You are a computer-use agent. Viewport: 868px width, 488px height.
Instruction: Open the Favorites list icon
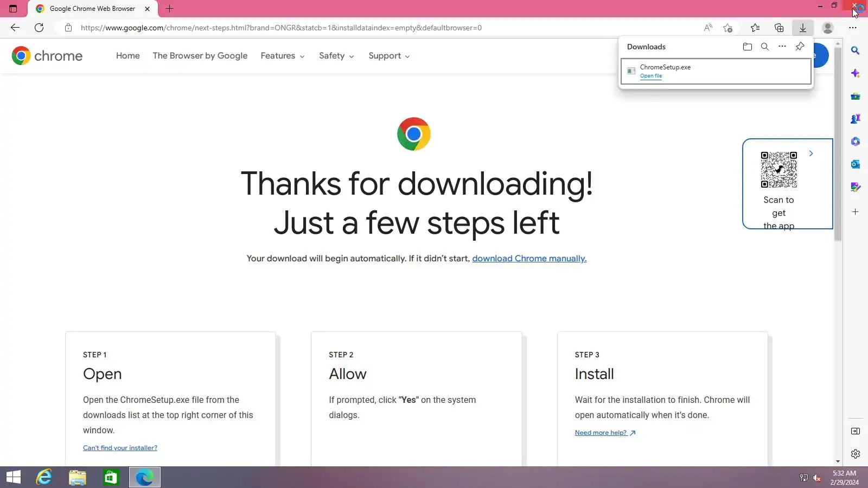click(755, 28)
